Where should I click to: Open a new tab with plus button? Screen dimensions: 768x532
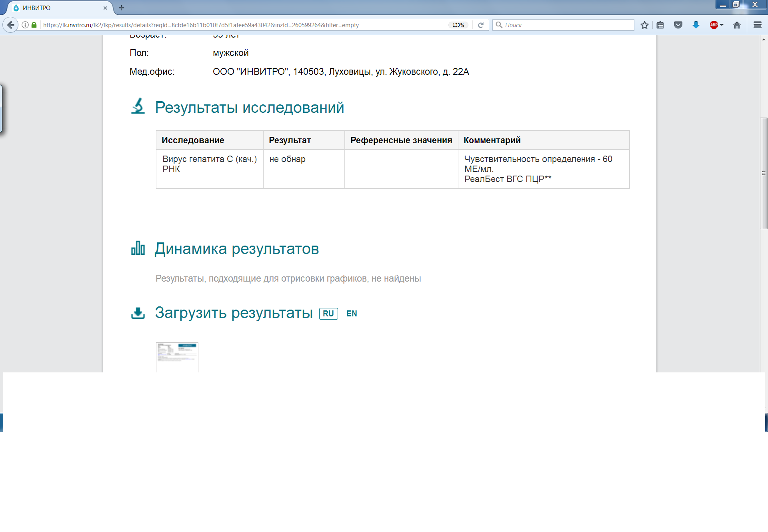(122, 8)
